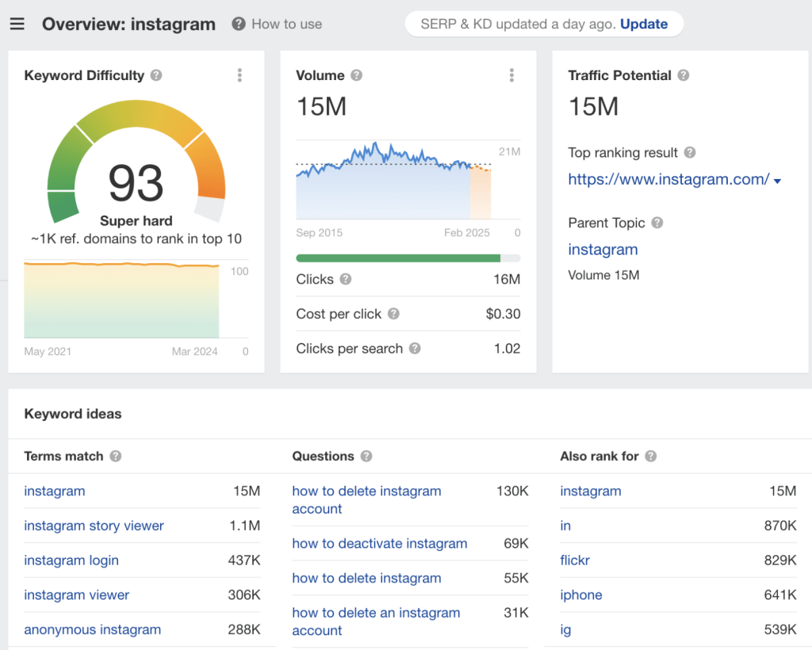Click help icon next to Parent Topic
812x650 pixels.
tap(657, 223)
